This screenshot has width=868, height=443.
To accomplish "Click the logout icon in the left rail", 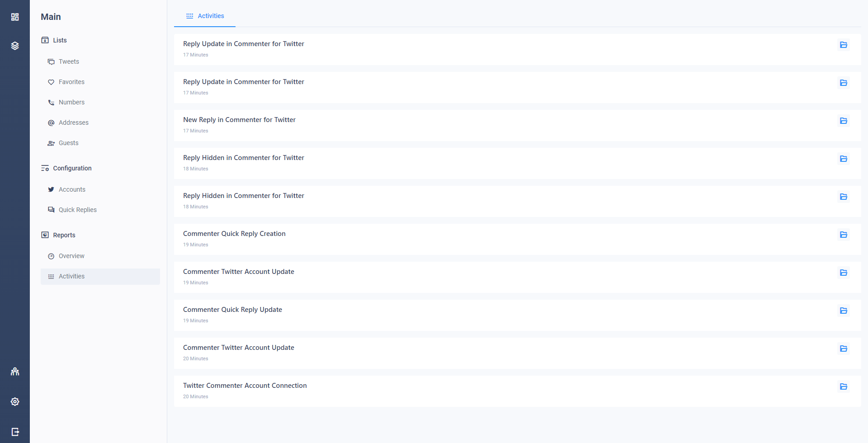I will pyautogui.click(x=15, y=432).
